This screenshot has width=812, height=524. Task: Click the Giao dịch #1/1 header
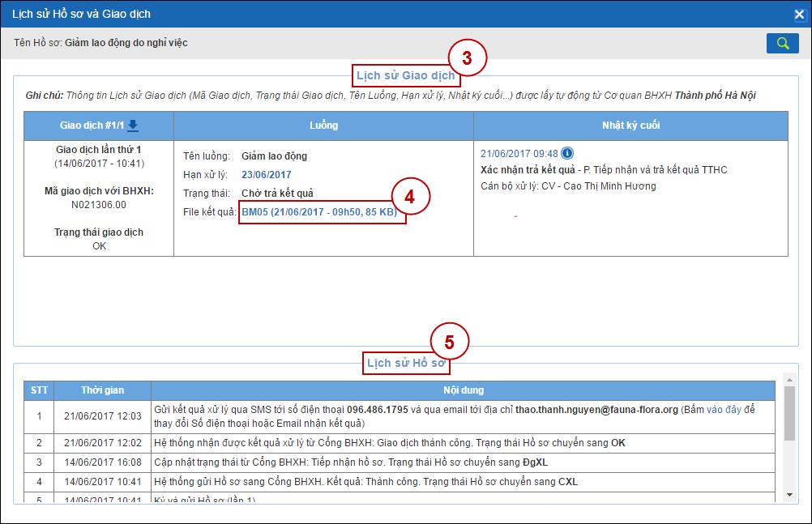click(98, 126)
